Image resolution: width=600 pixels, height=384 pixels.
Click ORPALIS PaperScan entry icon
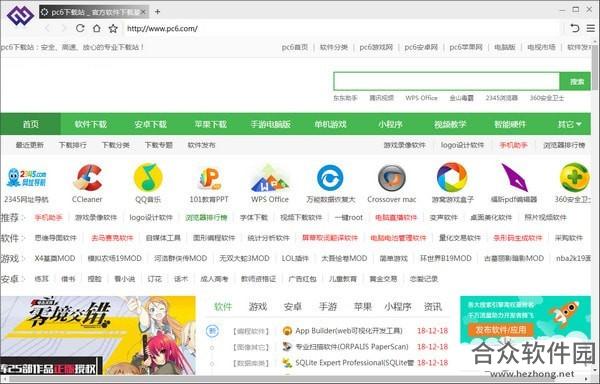(x=287, y=347)
